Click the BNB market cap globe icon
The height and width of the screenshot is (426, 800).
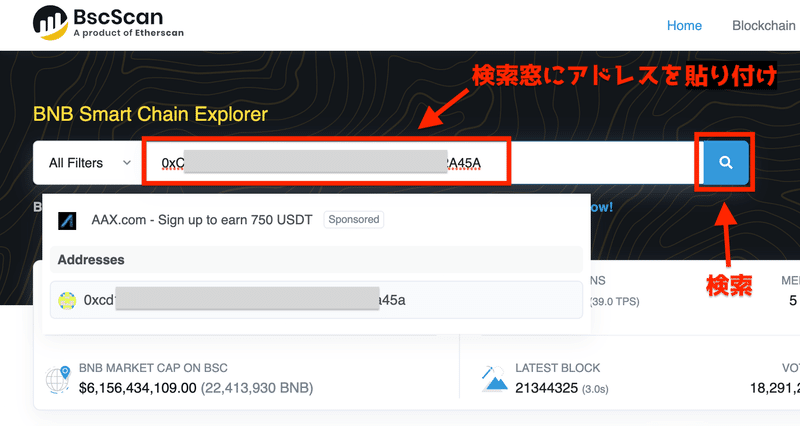(58, 379)
